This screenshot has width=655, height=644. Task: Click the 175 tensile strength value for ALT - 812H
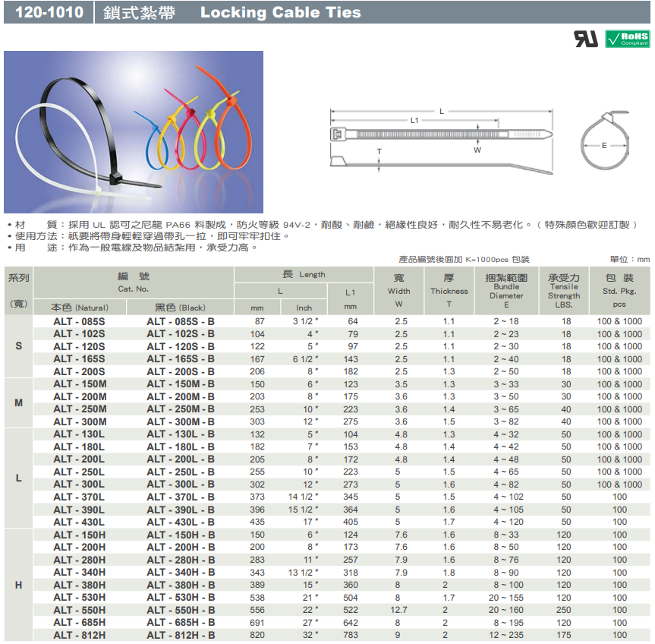[563, 635]
